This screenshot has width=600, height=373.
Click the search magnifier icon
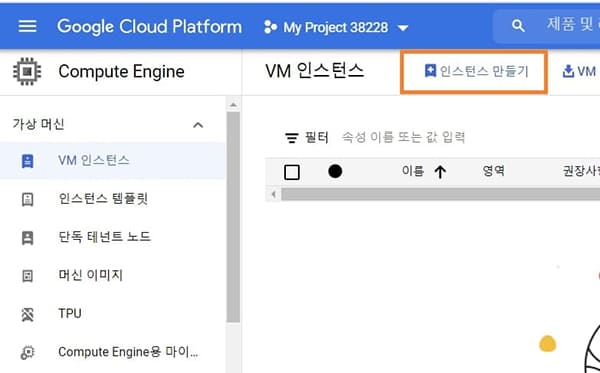pyautogui.click(x=518, y=26)
